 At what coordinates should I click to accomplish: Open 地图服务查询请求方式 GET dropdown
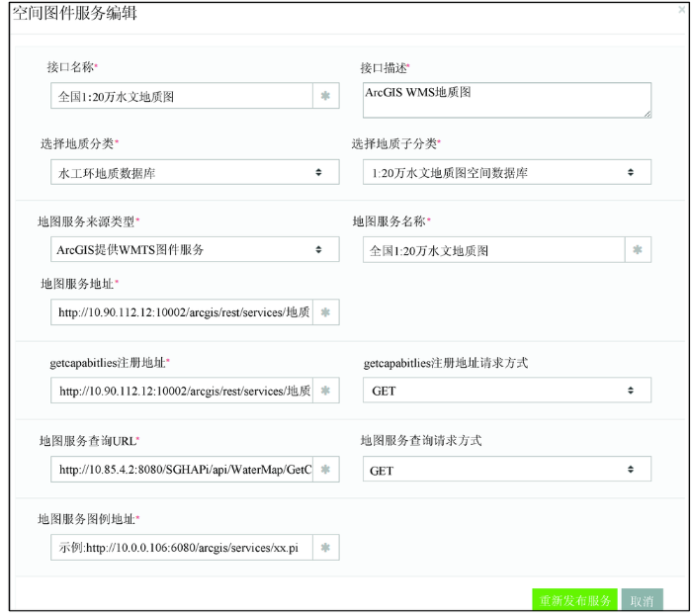(507, 469)
